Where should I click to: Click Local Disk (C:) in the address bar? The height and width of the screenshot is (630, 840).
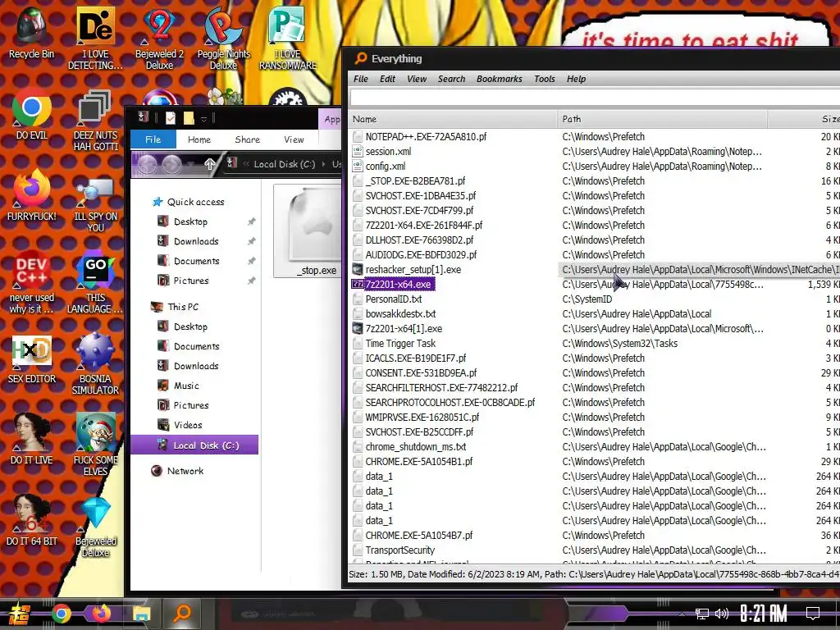pos(285,164)
